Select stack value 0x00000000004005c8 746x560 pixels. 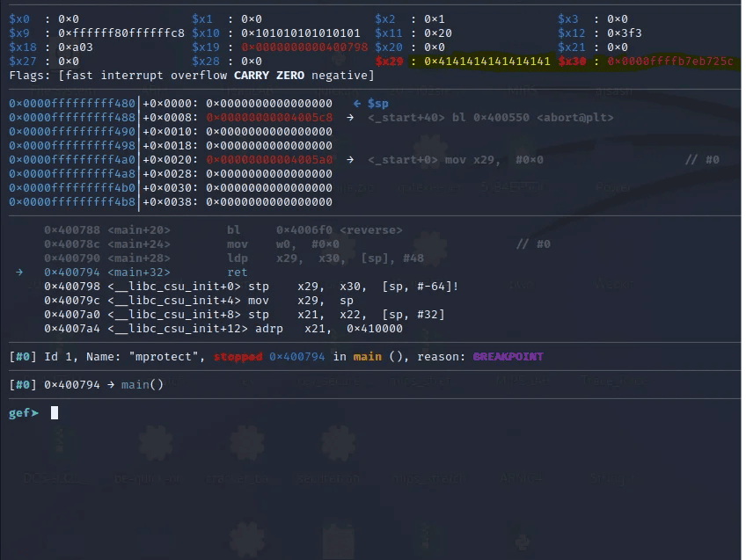[x=269, y=118]
